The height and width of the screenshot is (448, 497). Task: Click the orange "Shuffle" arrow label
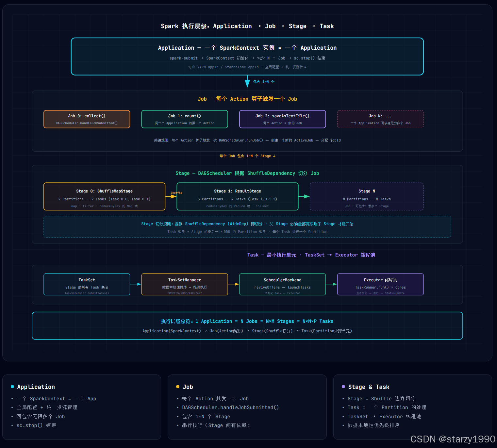pyautogui.click(x=176, y=193)
